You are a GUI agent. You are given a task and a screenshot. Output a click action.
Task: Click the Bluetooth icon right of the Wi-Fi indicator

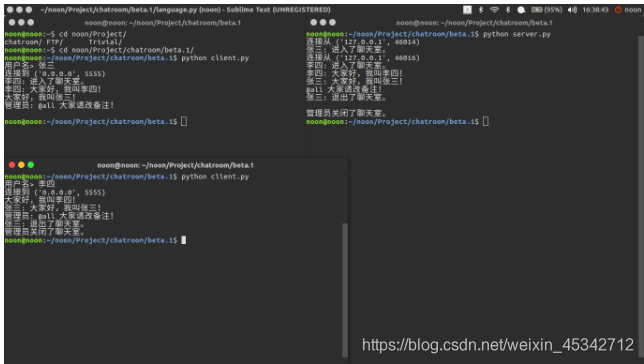click(x=508, y=10)
